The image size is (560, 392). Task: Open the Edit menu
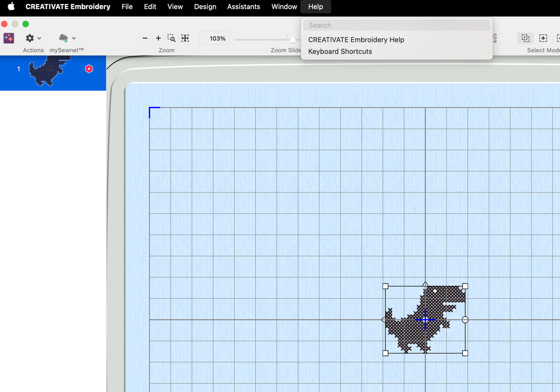(150, 7)
